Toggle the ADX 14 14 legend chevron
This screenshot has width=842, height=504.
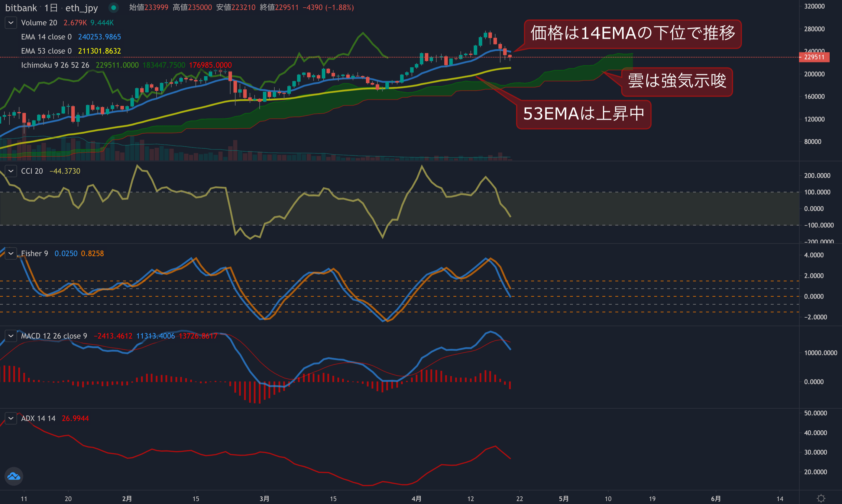[x=11, y=418]
